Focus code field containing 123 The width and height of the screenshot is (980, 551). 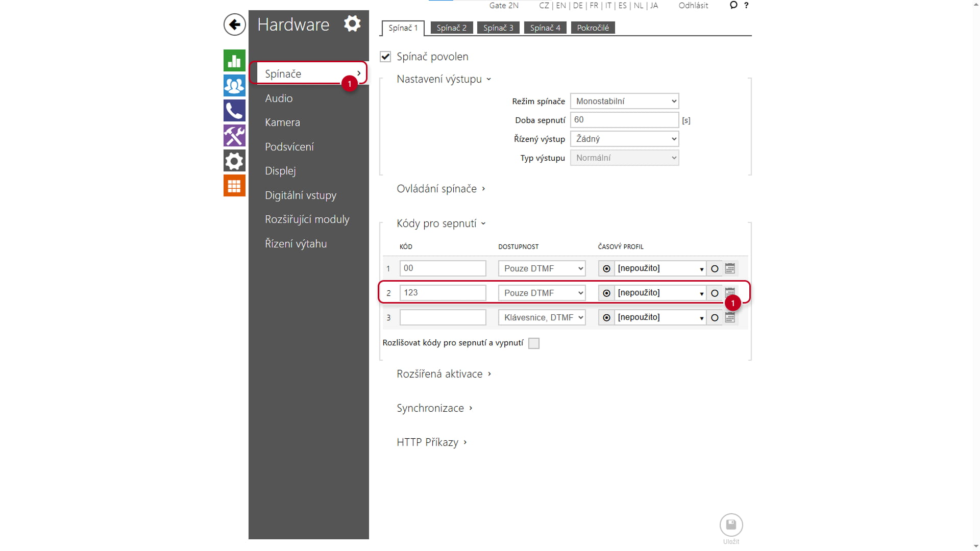pos(443,293)
